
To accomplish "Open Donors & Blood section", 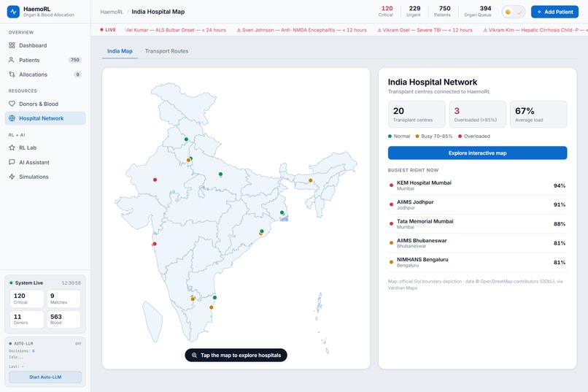I will pos(45,104).
